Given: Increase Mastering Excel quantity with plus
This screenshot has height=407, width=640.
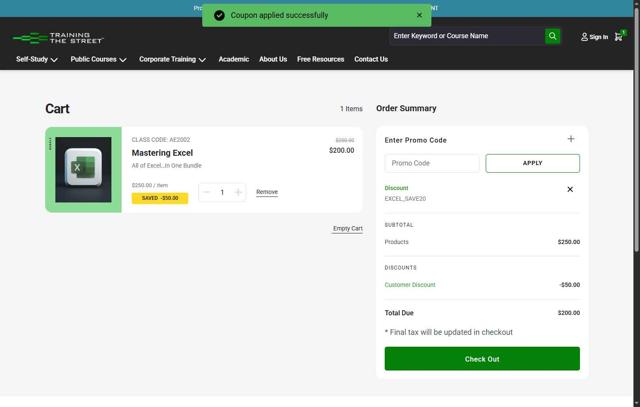Looking at the screenshot, I should point(238,192).
